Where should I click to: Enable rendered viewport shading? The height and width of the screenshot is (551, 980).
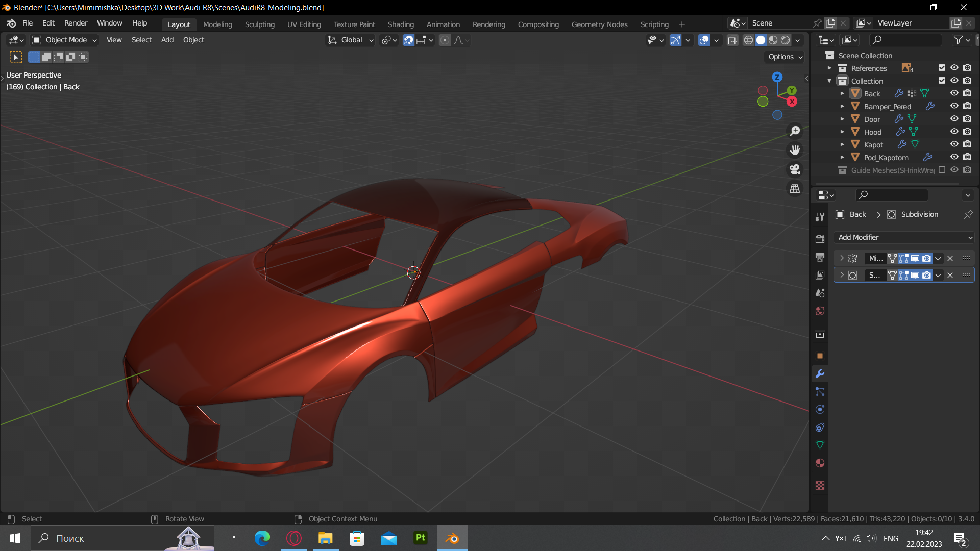click(786, 40)
